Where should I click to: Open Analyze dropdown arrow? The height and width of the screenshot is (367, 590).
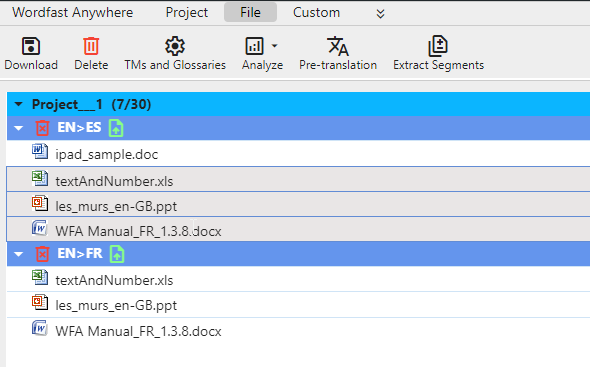275,46
